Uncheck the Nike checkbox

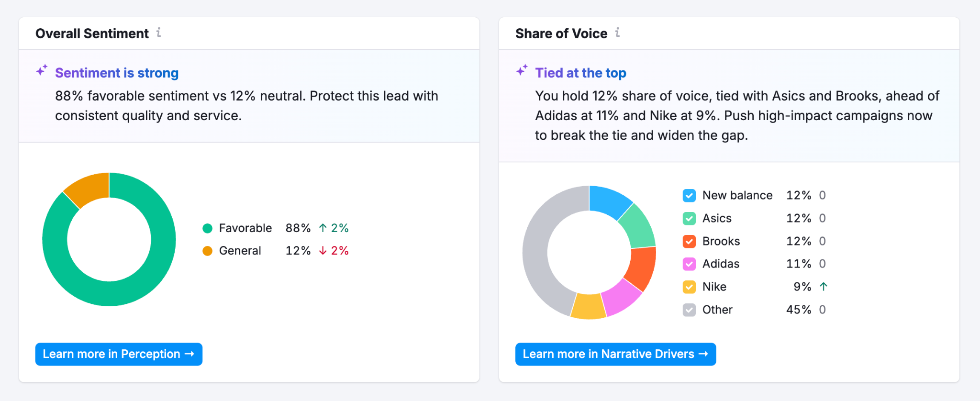(x=689, y=287)
